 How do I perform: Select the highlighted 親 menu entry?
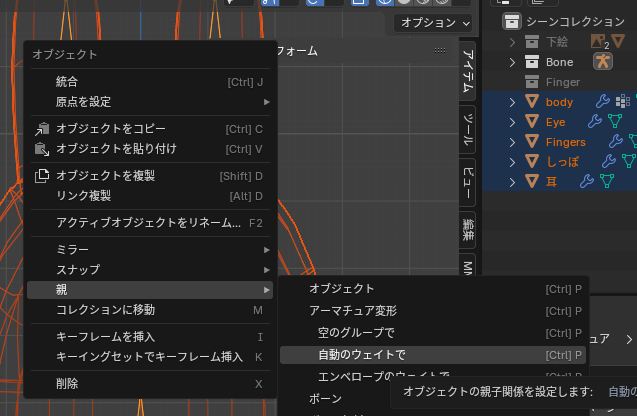point(150,290)
